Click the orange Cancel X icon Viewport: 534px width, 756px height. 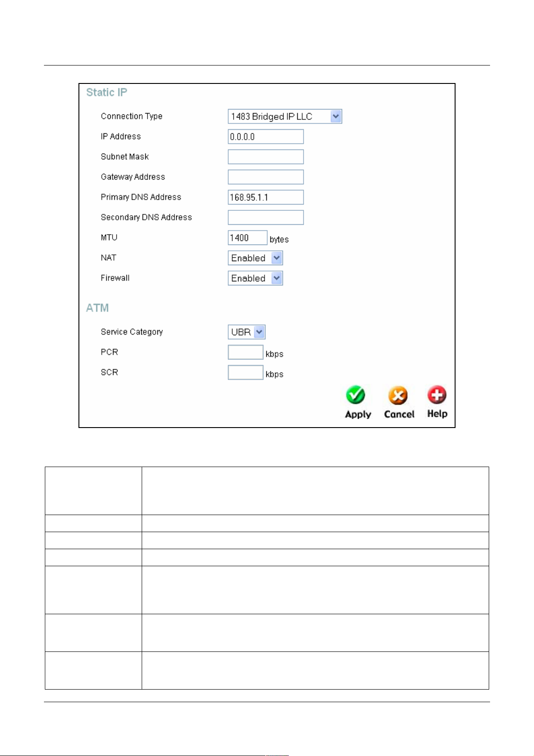click(398, 396)
